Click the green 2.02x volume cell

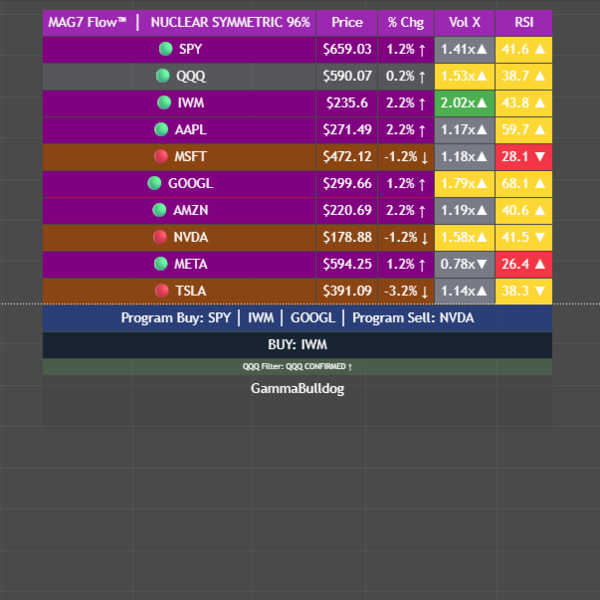click(x=465, y=103)
